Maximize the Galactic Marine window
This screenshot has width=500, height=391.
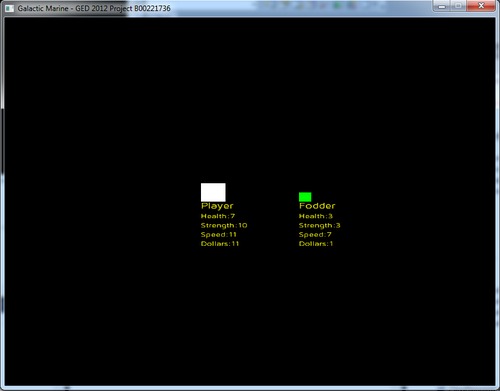(458, 6)
